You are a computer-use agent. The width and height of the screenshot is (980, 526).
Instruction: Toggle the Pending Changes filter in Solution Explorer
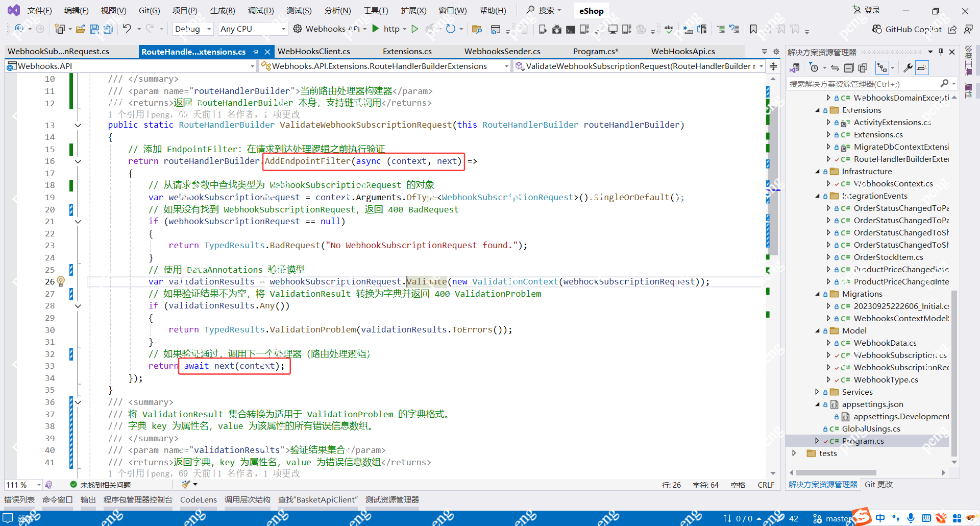815,67
